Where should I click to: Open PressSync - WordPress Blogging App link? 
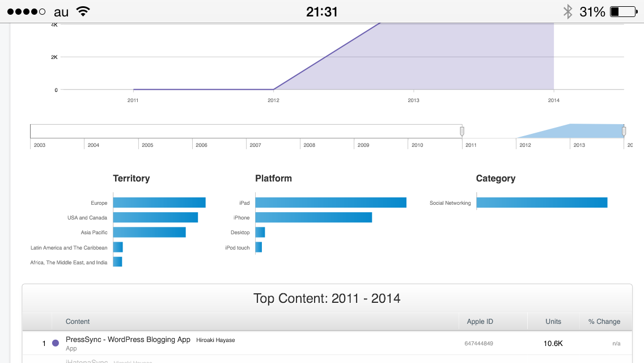[128, 340]
